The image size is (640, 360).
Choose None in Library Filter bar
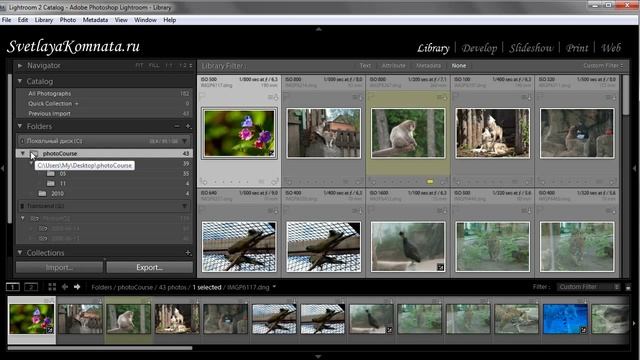click(x=459, y=66)
